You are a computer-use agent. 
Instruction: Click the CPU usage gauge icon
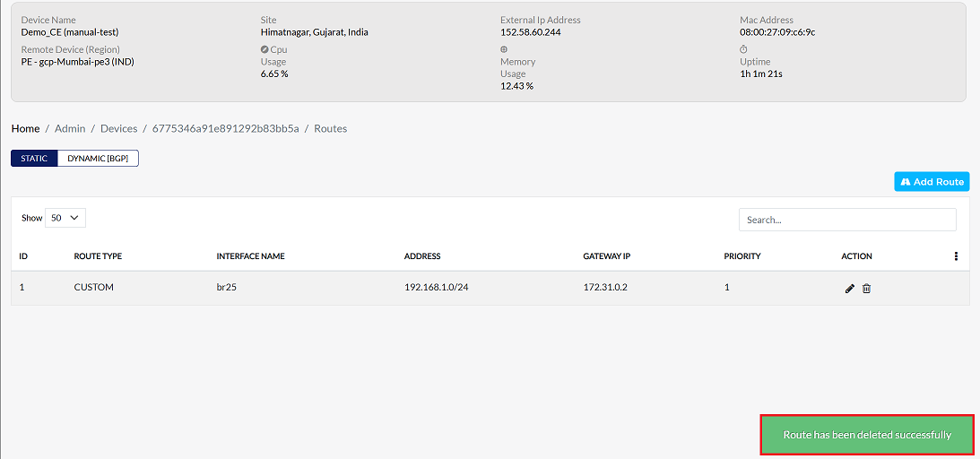[x=265, y=49]
